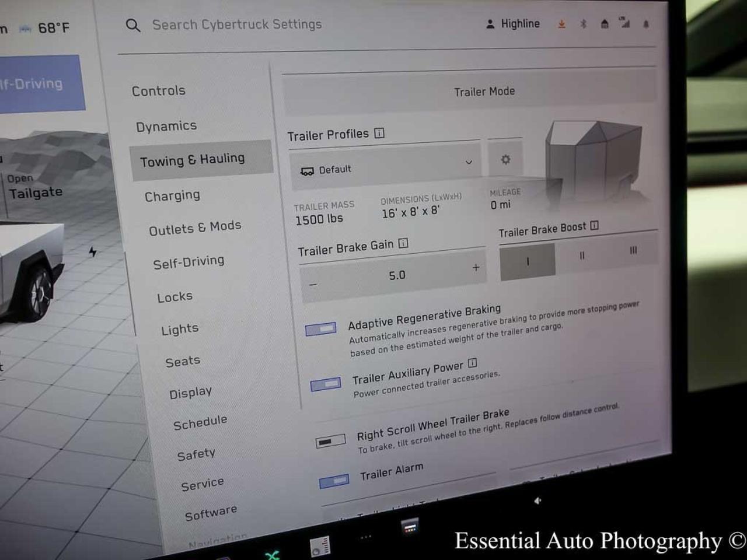Tap the 0 mi mileage value
Viewport: 747px width, 560px height.
pyautogui.click(x=500, y=205)
